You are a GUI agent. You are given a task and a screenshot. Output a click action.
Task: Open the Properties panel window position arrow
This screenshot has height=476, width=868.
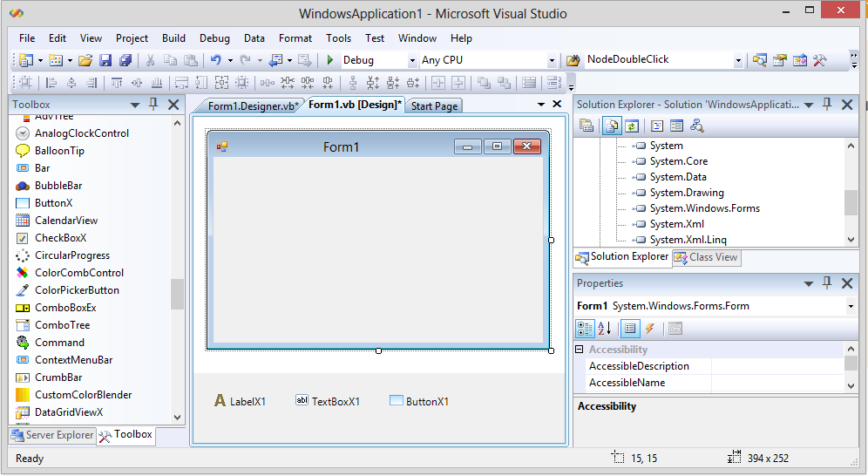pos(808,283)
